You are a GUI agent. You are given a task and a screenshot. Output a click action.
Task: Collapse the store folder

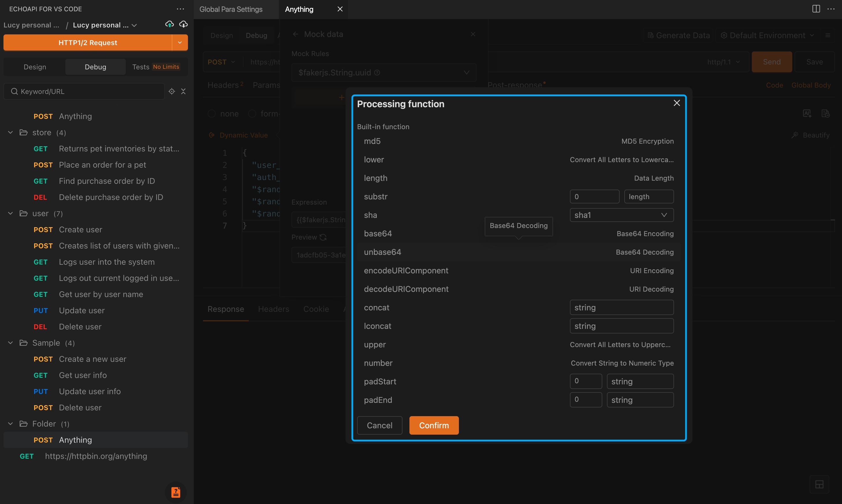pyautogui.click(x=10, y=132)
